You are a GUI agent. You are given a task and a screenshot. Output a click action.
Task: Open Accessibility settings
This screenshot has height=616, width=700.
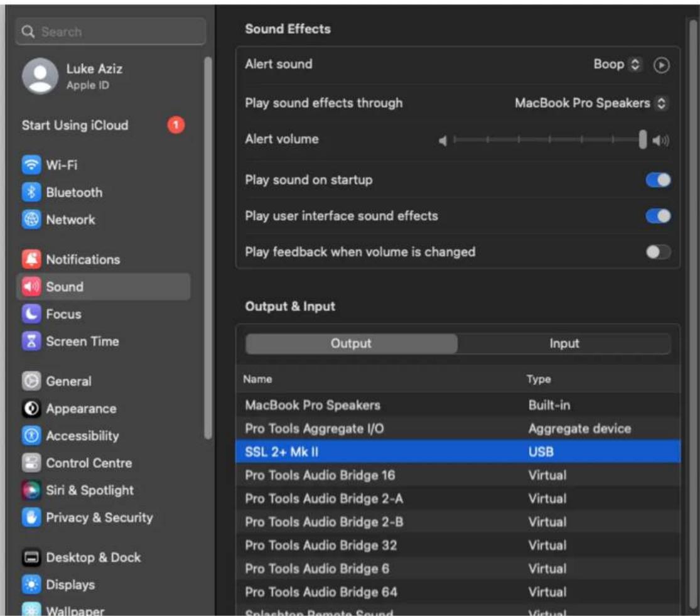tap(104, 435)
